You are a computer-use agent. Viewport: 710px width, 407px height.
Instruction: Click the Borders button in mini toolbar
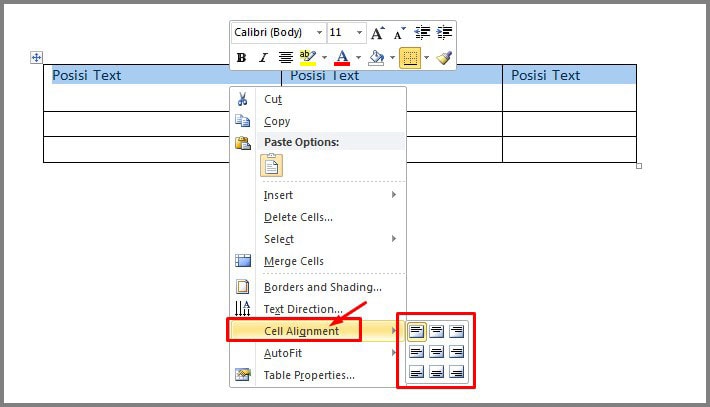point(410,58)
